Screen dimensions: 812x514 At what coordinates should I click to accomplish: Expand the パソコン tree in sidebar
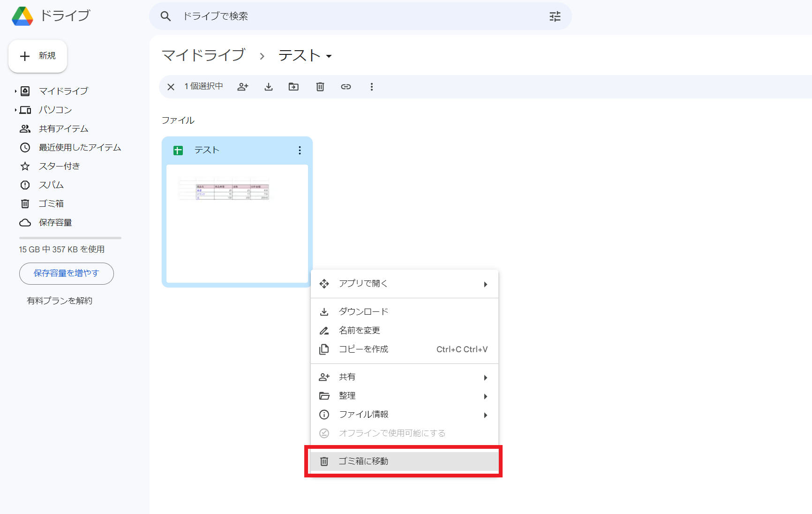[x=15, y=110]
